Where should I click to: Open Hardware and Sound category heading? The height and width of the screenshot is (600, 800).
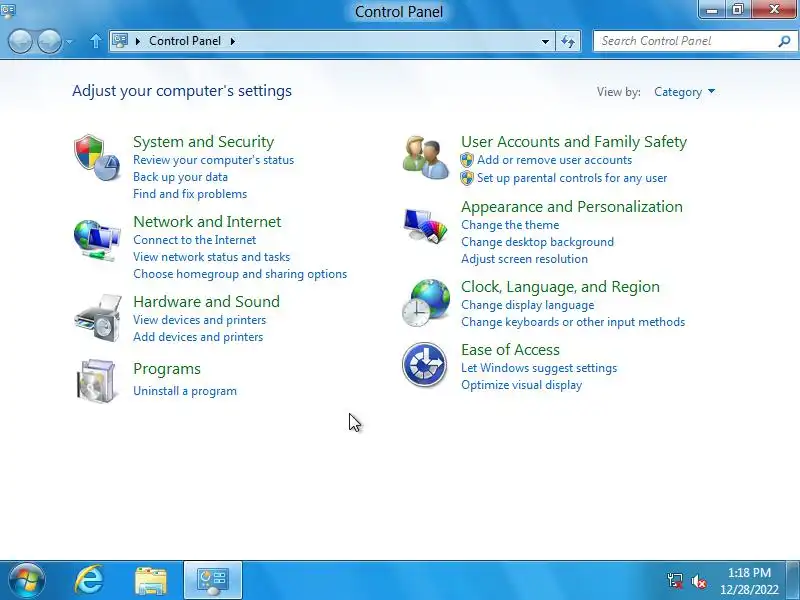click(207, 302)
